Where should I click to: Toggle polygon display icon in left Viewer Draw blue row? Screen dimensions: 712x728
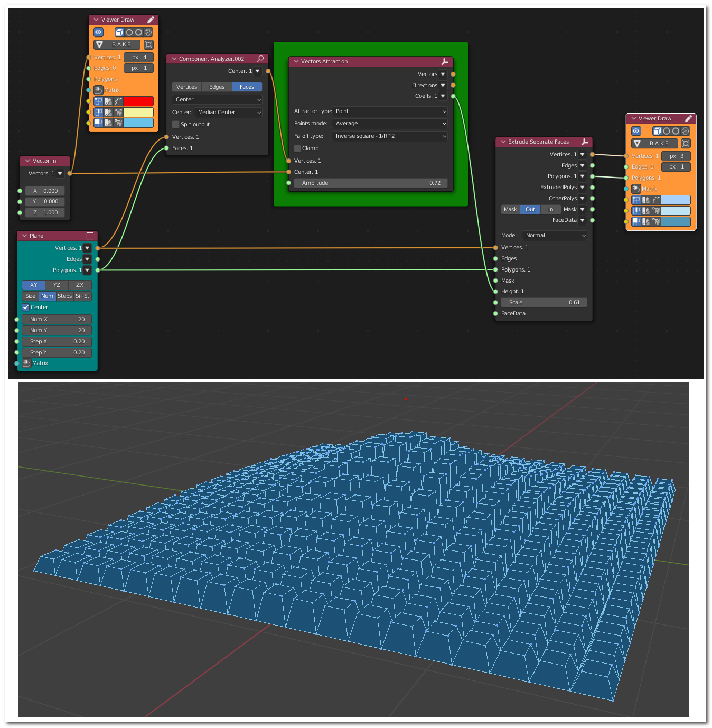[98, 123]
